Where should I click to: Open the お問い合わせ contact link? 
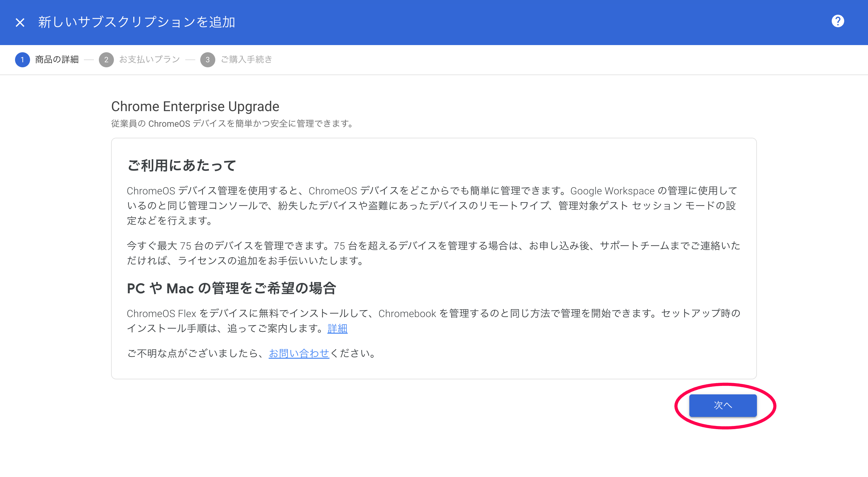point(299,353)
